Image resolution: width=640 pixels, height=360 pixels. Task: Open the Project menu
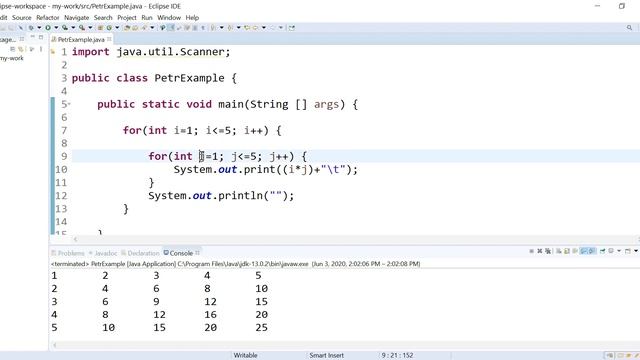[x=127, y=18]
